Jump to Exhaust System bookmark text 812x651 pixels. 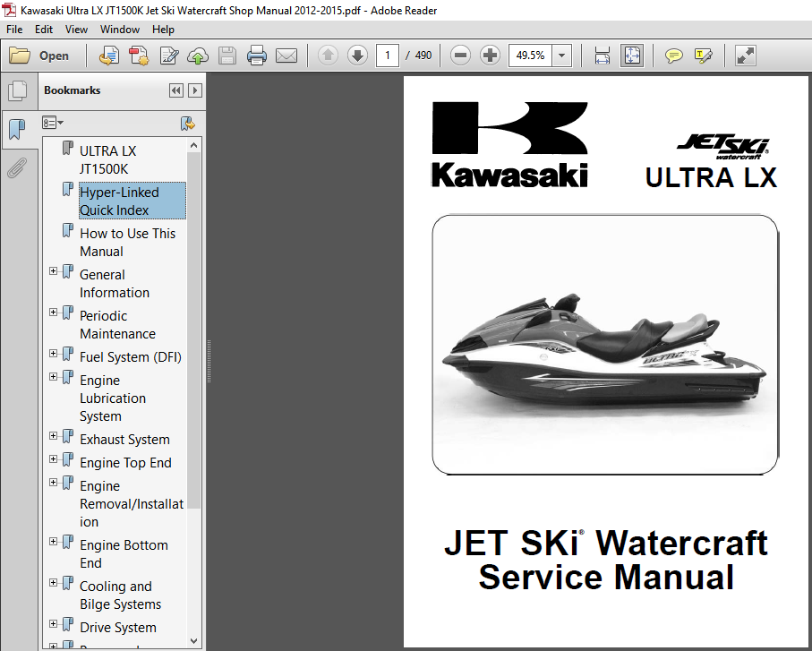click(x=124, y=440)
